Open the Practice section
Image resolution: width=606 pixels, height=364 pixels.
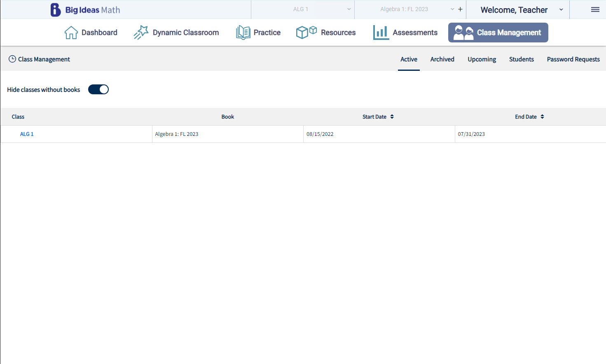pyautogui.click(x=258, y=33)
